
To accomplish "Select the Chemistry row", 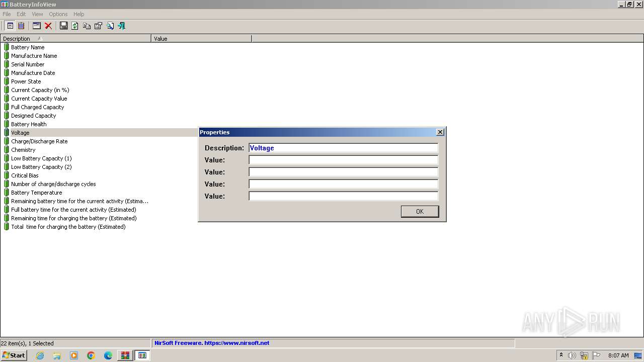I will [24, 150].
